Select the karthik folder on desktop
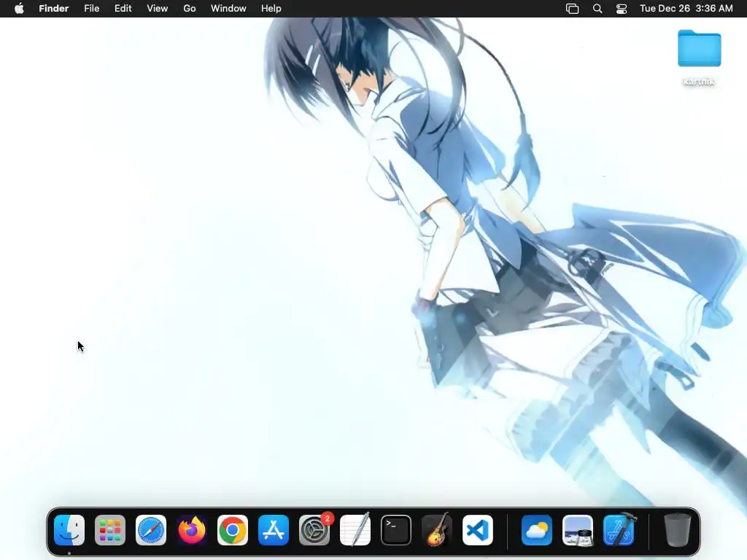The height and width of the screenshot is (560, 747). [700, 49]
